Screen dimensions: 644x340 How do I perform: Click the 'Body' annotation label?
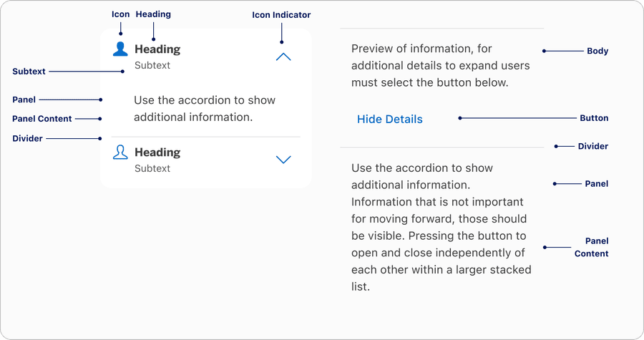click(x=597, y=52)
